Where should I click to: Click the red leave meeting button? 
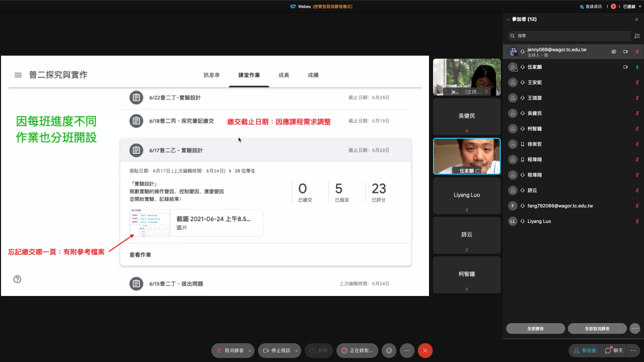425,351
